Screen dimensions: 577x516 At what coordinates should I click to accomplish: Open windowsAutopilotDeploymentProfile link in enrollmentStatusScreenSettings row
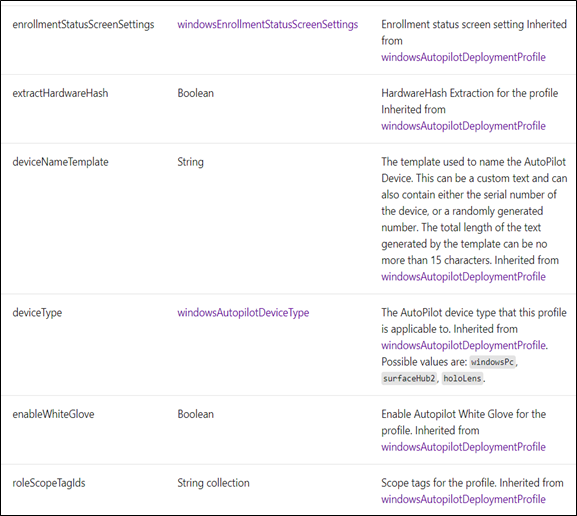click(463, 57)
